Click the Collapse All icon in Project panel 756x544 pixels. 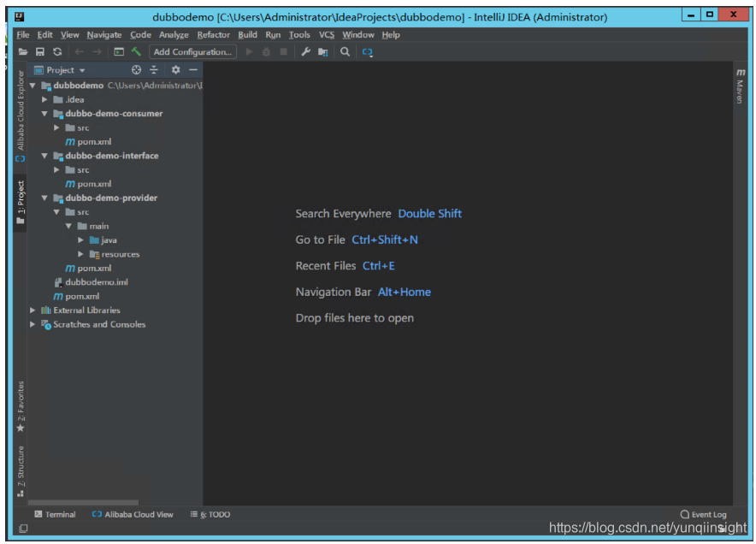coord(154,70)
